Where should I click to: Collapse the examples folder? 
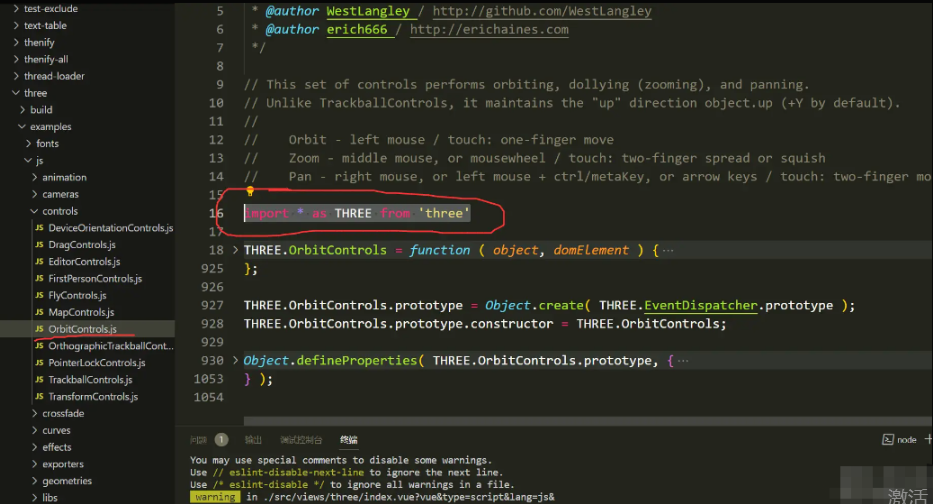22,127
